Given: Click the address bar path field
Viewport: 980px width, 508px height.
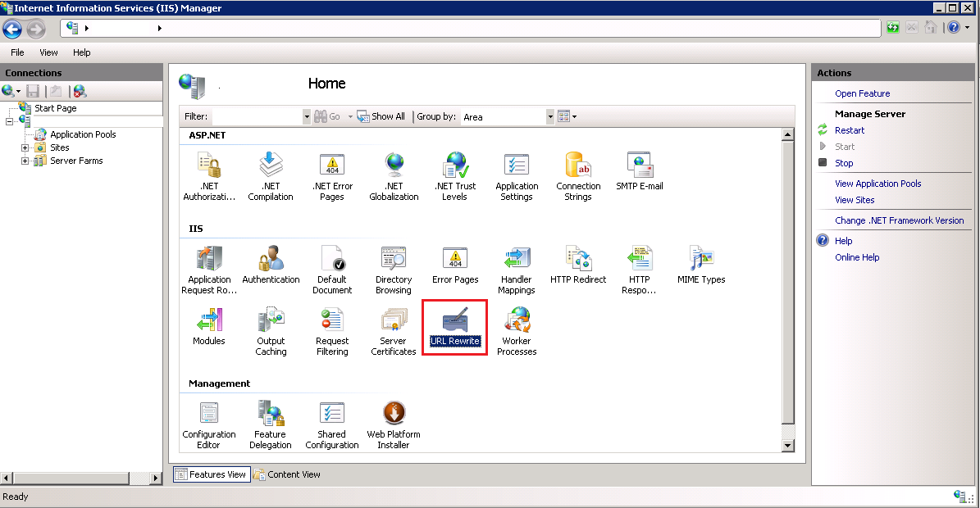Looking at the screenshot, I should pyautogui.click(x=472, y=28).
